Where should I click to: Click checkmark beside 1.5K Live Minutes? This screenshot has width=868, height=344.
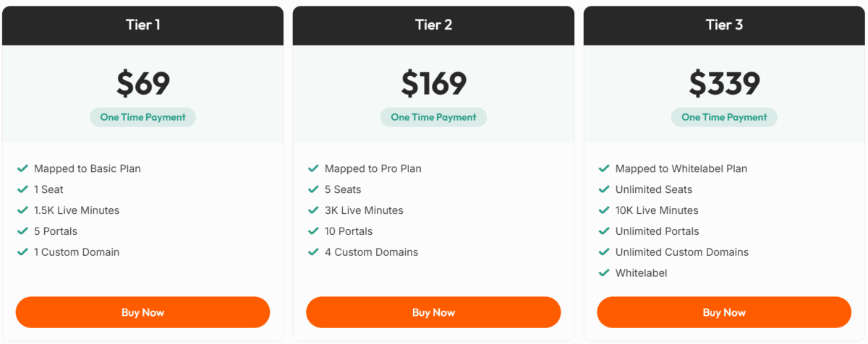(x=22, y=210)
